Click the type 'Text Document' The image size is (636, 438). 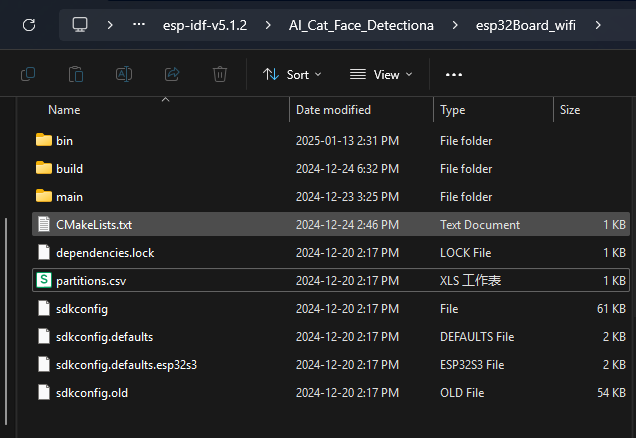480,225
